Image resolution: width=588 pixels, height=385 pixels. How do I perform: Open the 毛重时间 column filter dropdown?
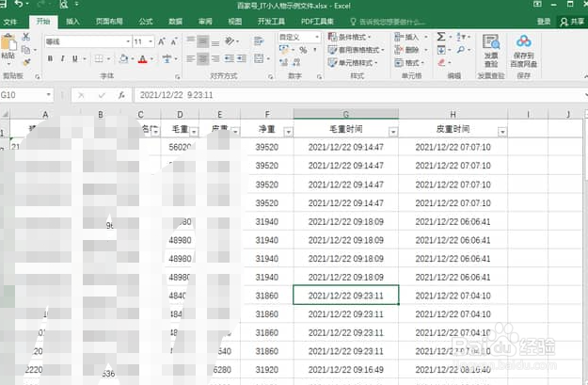tap(392, 132)
